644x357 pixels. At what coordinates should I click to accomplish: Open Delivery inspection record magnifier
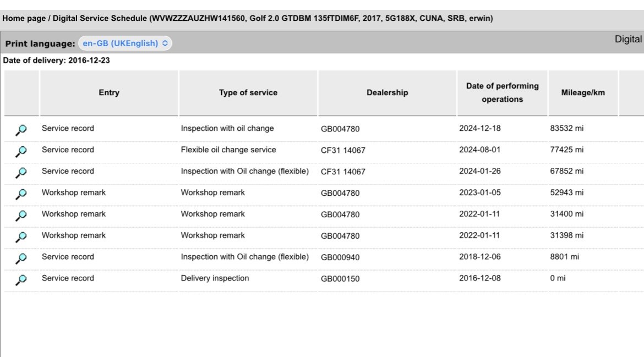click(21, 279)
